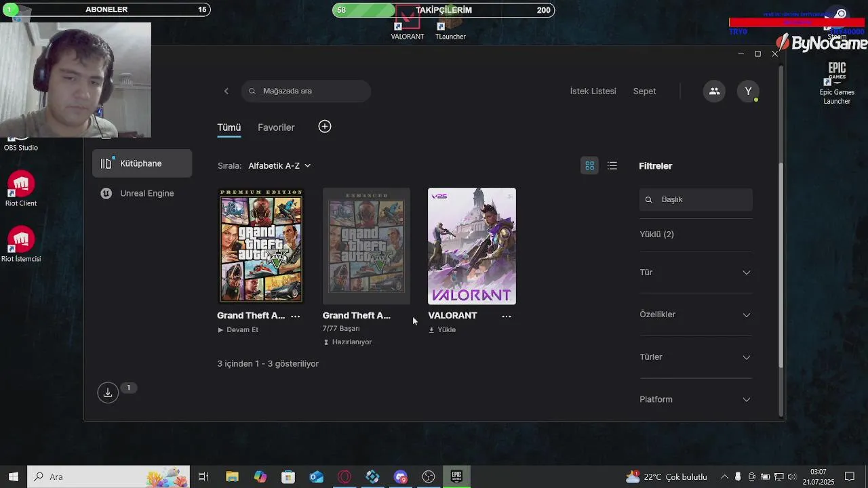The image size is (868, 488).
Task: Open the notification center icon
Action: (850, 476)
